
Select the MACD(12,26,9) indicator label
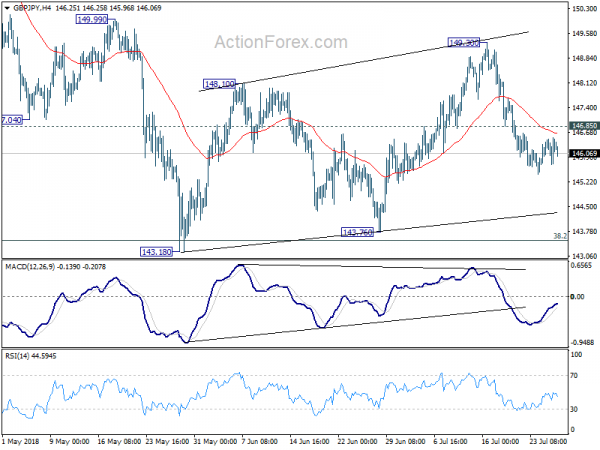pos(30,267)
